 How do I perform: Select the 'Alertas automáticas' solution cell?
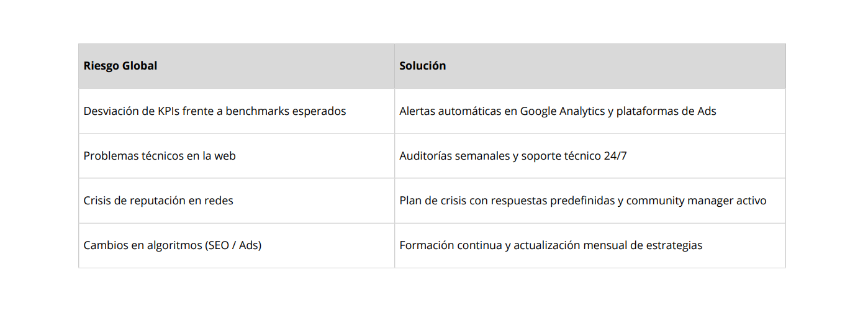tap(558, 111)
